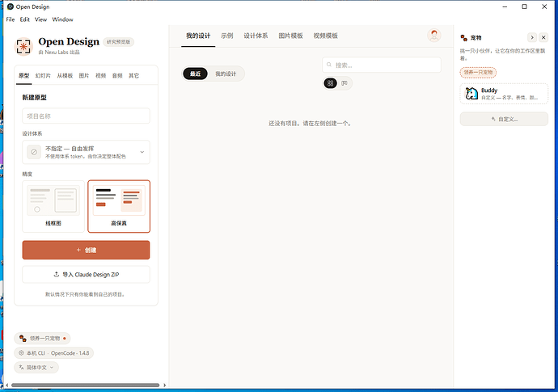This screenshot has width=558, height=392.
Task: Maximize the Open Design window
Action: (x=524, y=6)
